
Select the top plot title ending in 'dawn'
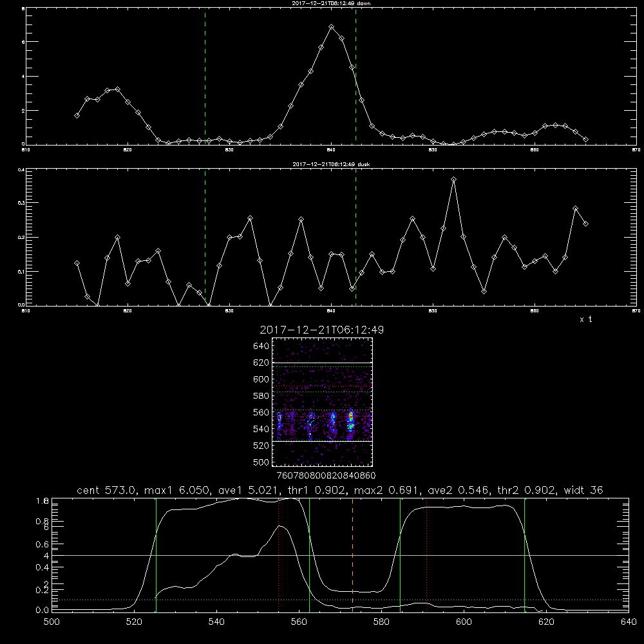(x=331, y=3)
